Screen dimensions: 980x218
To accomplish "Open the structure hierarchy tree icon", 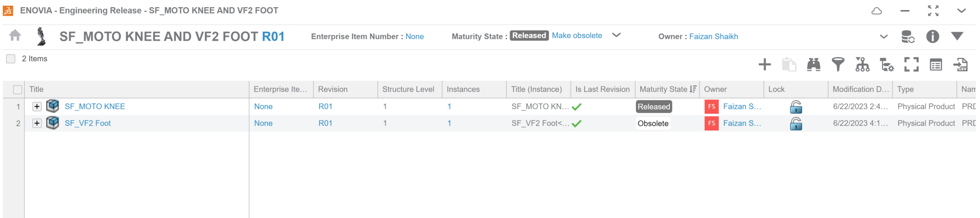I will 862,65.
